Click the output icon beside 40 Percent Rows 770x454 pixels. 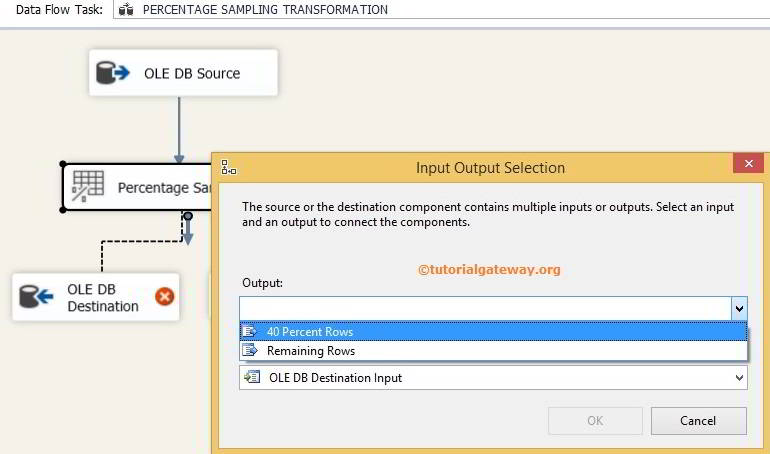coord(250,331)
